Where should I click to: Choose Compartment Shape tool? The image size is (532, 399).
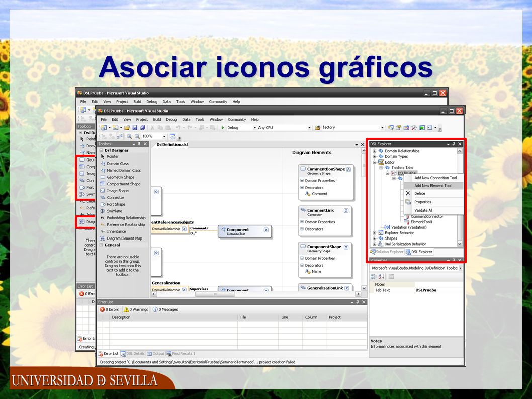click(x=124, y=184)
